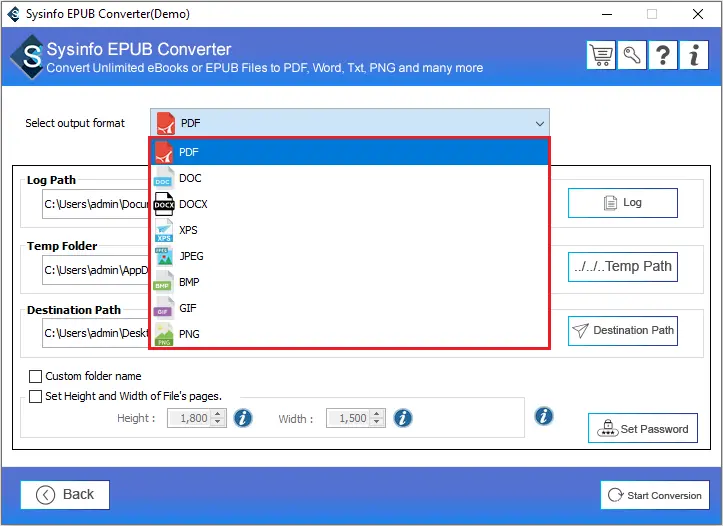Tick Set Height and Width of File's pages
723x526 pixels.
tap(36, 396)
